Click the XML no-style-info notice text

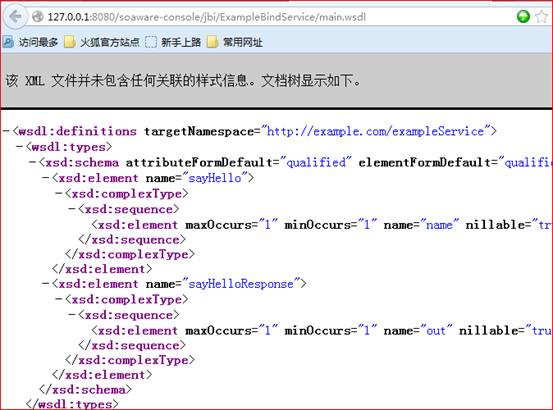pyautogui.click(x=183, y=81)
